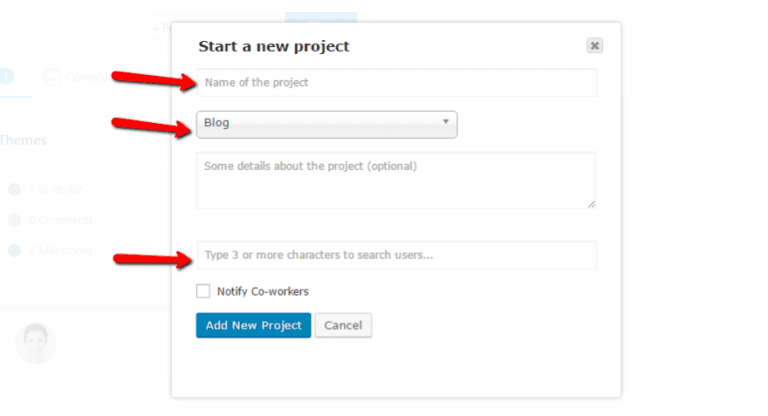Click the Add New Project button
The height and width of the screenshot is (416, 768).
click(253, 325)
